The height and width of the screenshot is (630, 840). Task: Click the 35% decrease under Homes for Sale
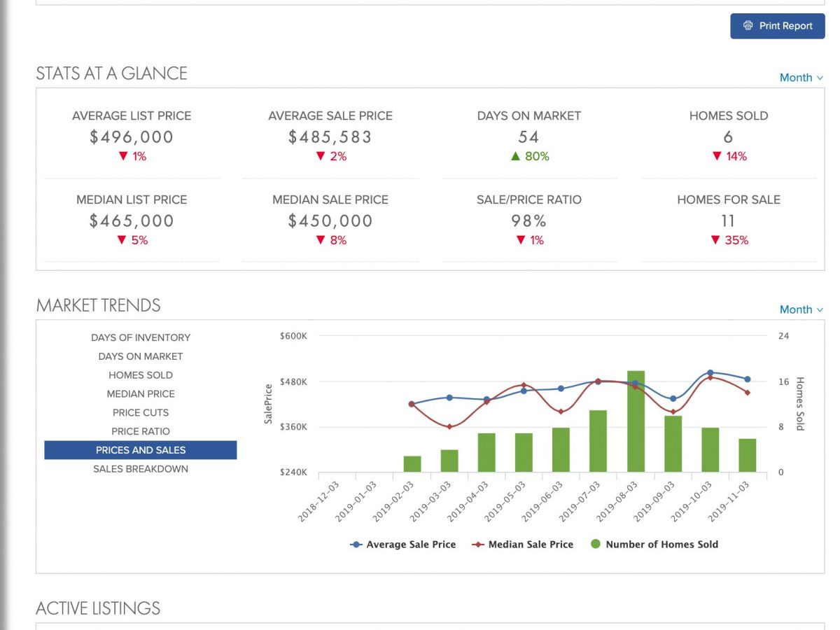729,240
